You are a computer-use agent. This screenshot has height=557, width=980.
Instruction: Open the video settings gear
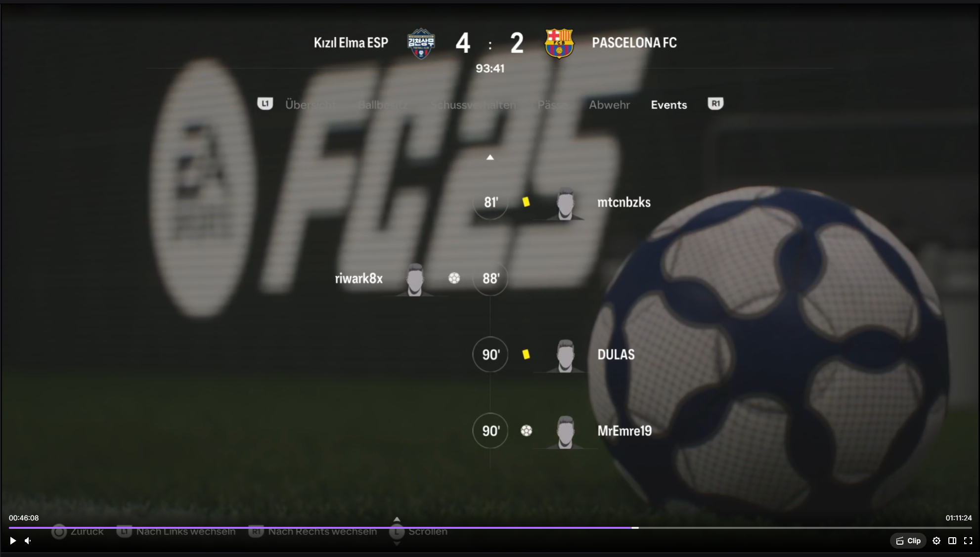pos(936,541)
